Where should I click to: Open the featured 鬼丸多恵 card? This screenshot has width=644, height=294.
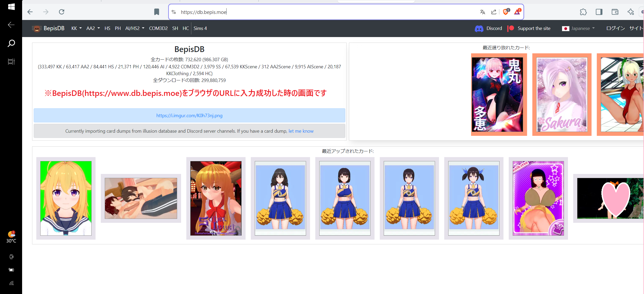pos(499,95)
